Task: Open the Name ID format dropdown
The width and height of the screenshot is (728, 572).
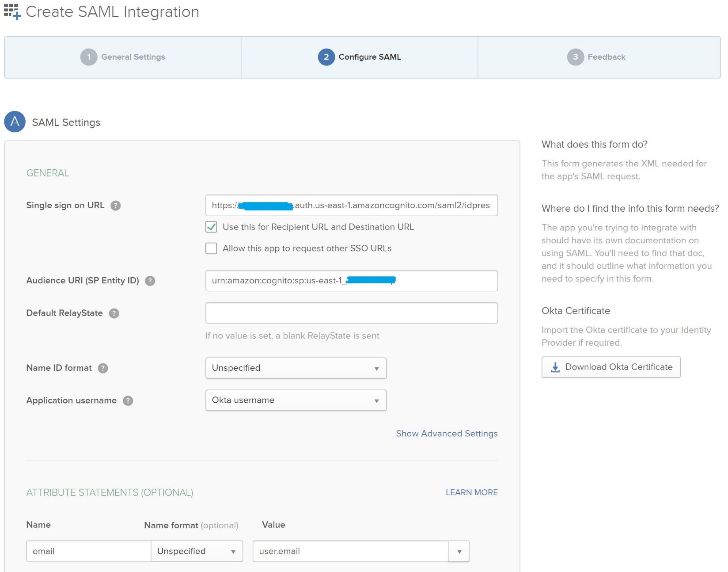Action: 296,368
